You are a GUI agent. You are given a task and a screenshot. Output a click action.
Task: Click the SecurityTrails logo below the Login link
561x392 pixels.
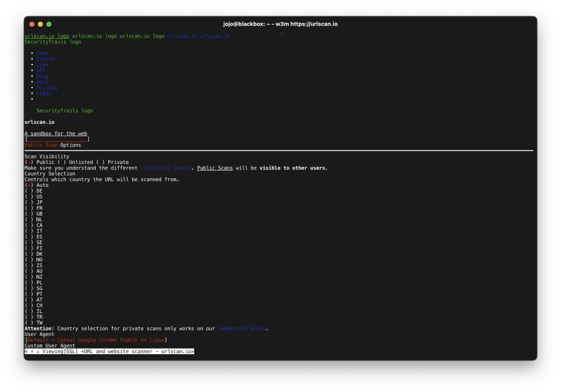(65, 111)
